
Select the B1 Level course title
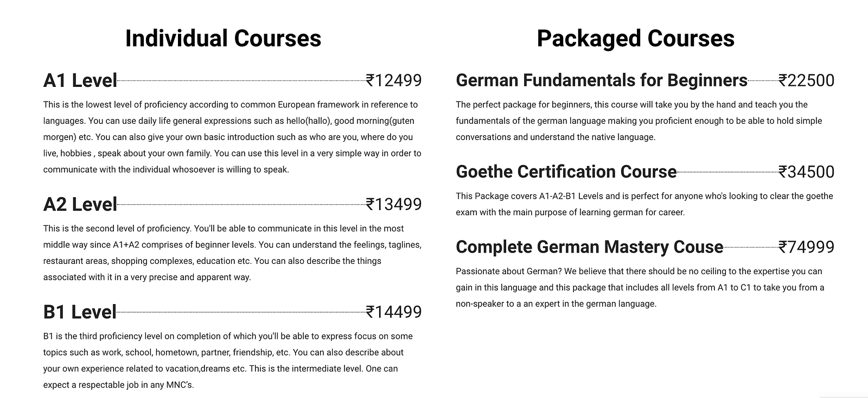[x=80, y=312]
